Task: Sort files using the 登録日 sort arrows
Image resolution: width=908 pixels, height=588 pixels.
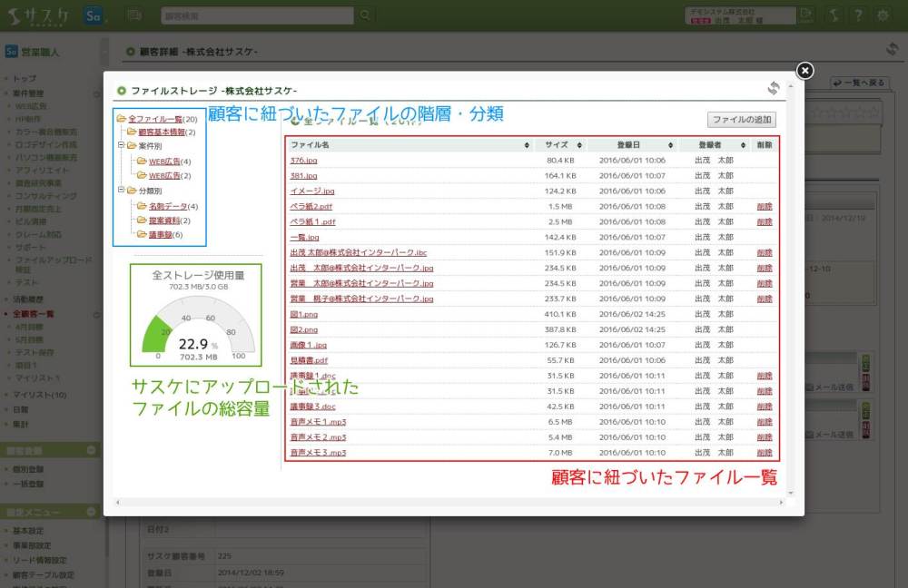Action: [670, 145]
